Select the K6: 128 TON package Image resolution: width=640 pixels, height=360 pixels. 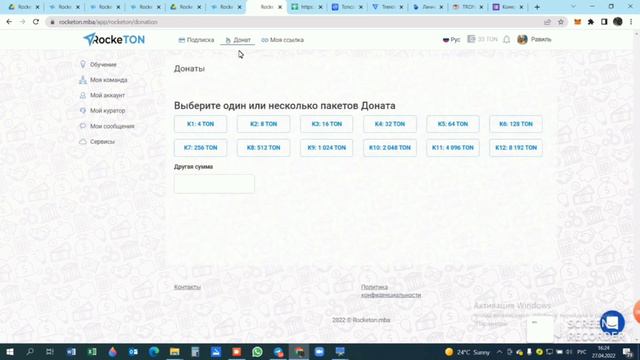click(516, 124)
